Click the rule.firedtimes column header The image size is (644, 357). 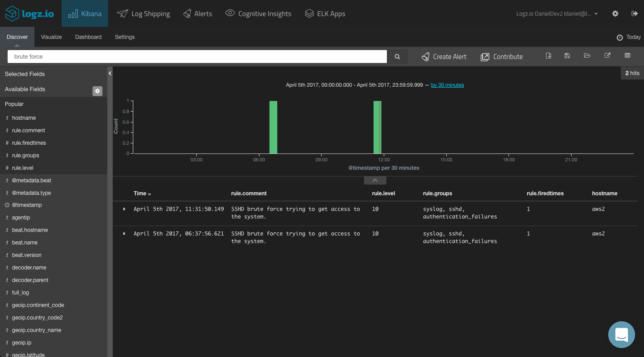point(545,193)
